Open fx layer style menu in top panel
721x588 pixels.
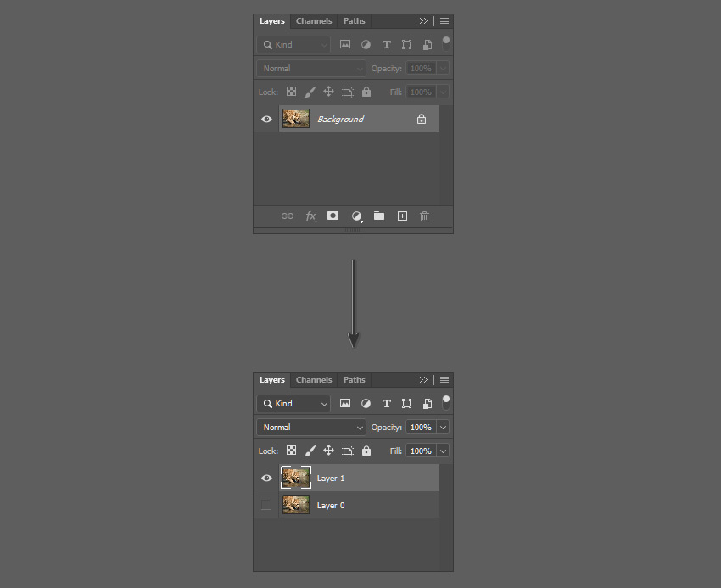point(310,216)
